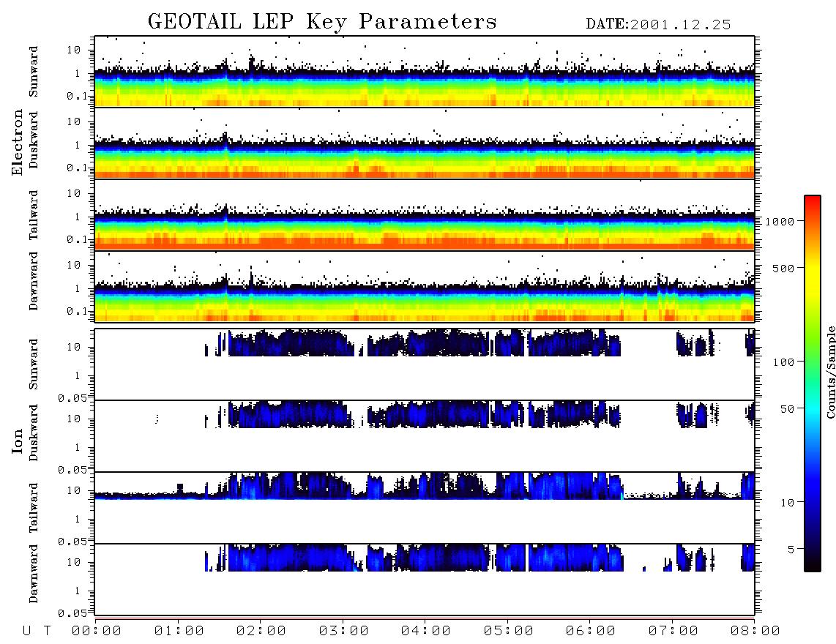The image size is (836, 644).
Task: Click the 05:00 time axis tick label
Action: pyautogui.click(x=509, y=631)
